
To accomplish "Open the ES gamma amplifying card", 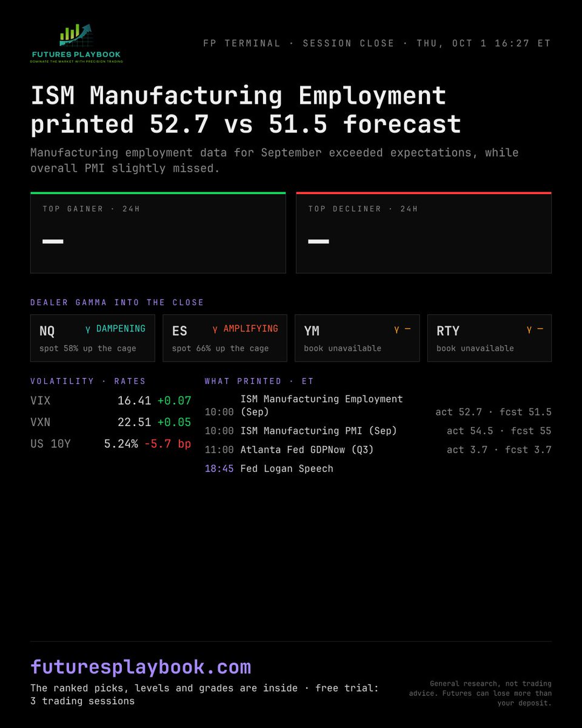I will point(225,338).
